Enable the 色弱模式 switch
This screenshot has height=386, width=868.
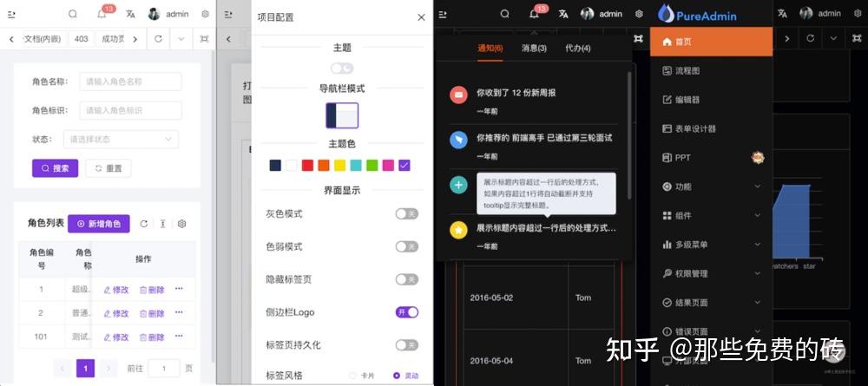[x=407, y=246]
